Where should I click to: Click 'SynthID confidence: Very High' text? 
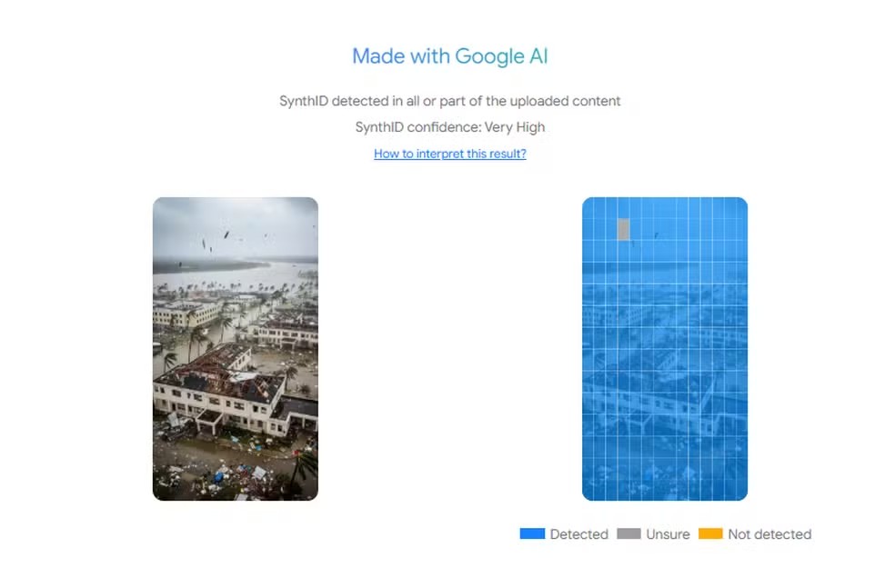click(x=450, y=127)
